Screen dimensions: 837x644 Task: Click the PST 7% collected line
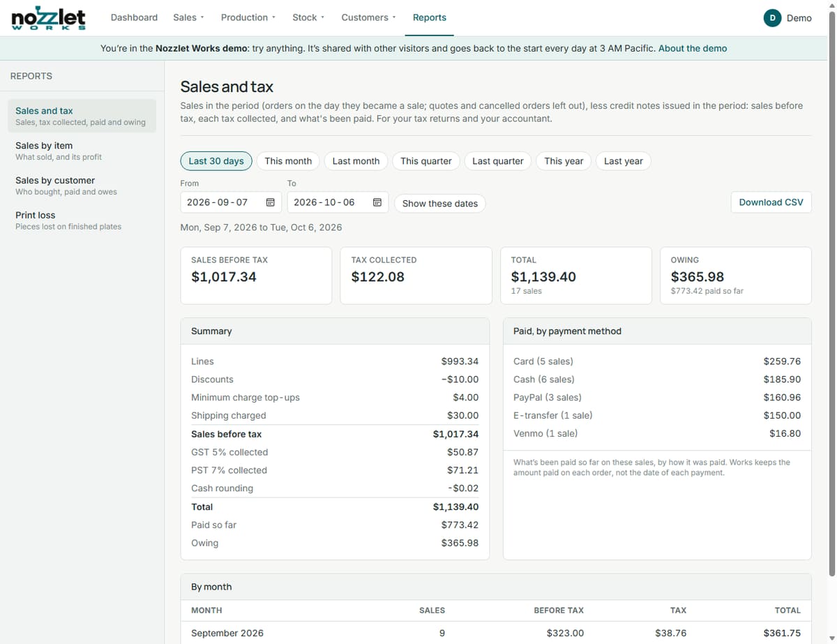click(x=335, y=470)
